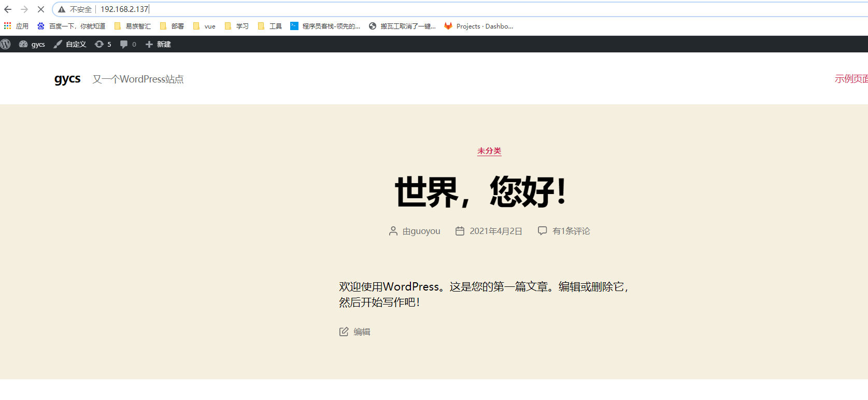Open the 搬瓦工 globe bookmark

point(403,26)
